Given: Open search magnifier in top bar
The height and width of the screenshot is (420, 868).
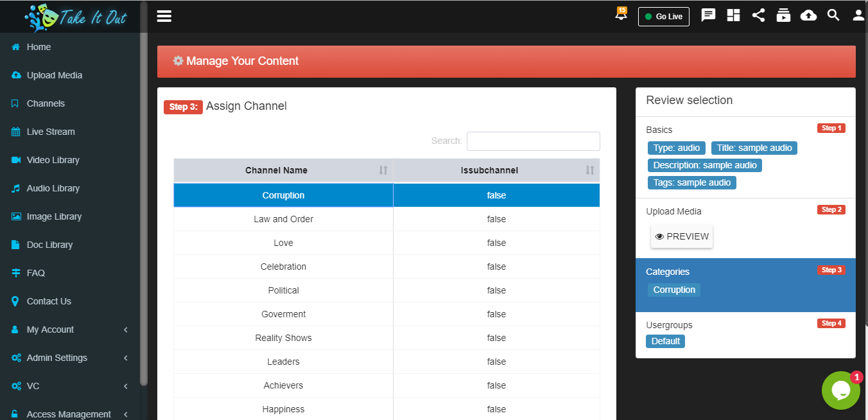Looking at the screenshot, I should coord(833,15).
